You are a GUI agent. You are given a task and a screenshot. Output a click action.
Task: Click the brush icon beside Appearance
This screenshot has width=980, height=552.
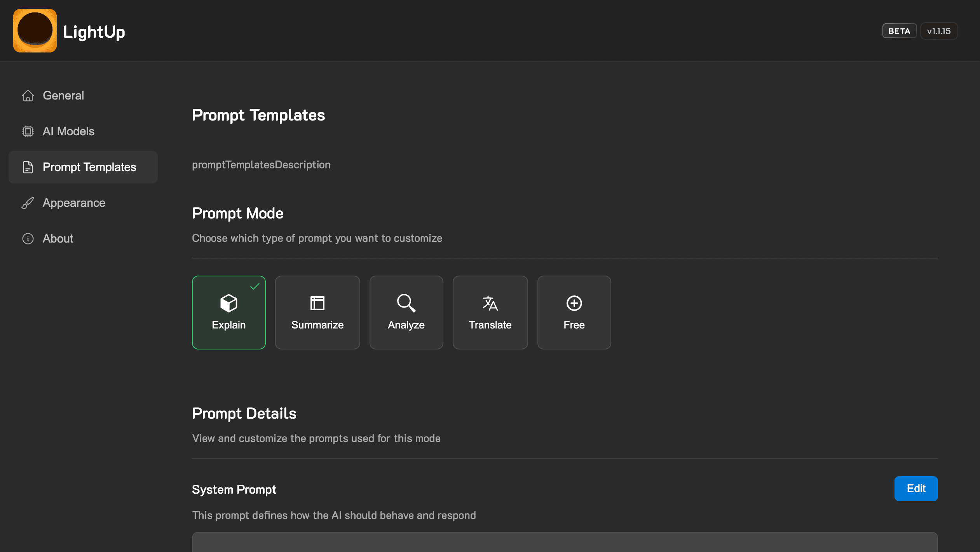point(28,203)
